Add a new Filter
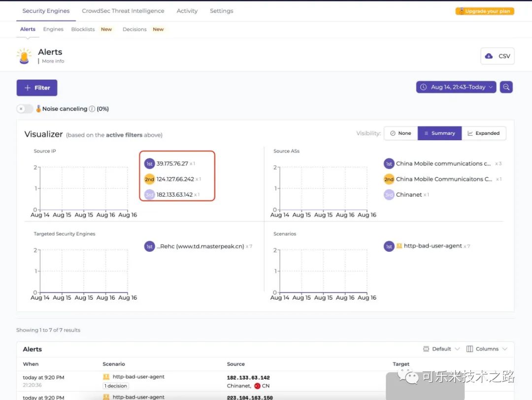The image size is (532, 400). pos(37,88)
